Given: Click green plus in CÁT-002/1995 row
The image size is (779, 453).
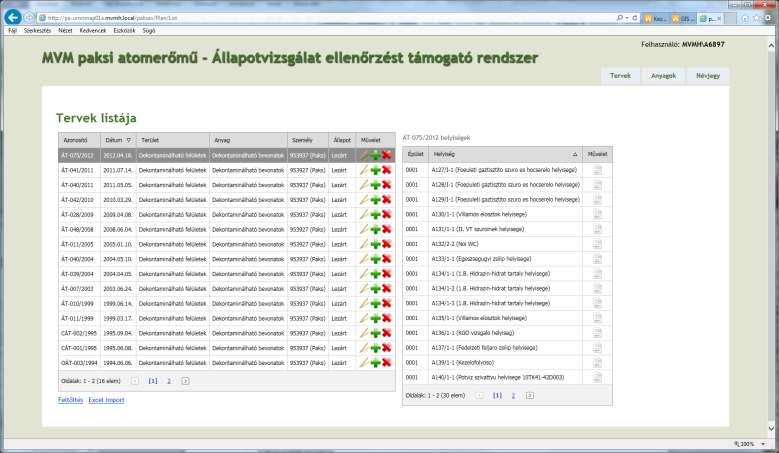Looking at the screenshot, I should [x=376, y=333].
